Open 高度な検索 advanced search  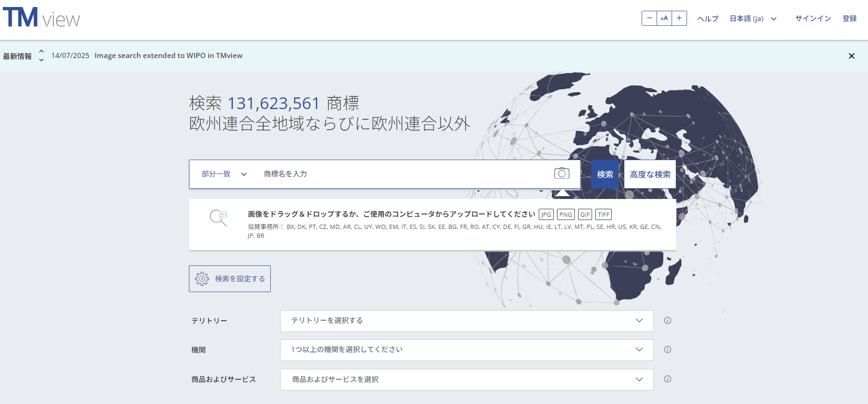coord(650,174)
